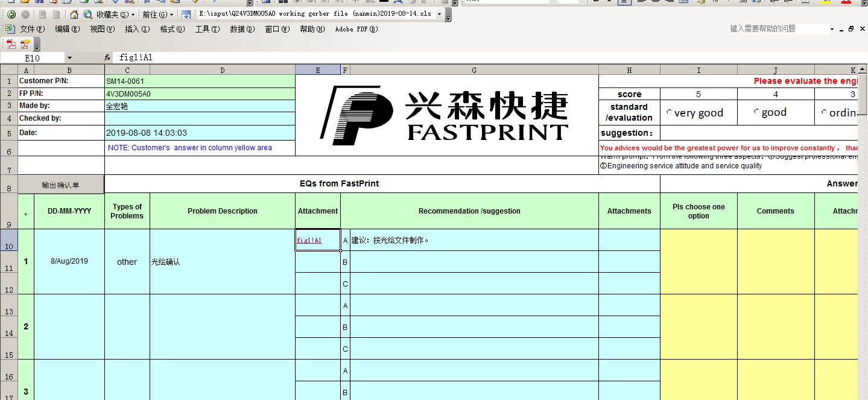Image resolution: width=868 pixels, height=400 pixels.
Task: Click the first Convert to Adobe PDF icon
Action: 11,43
